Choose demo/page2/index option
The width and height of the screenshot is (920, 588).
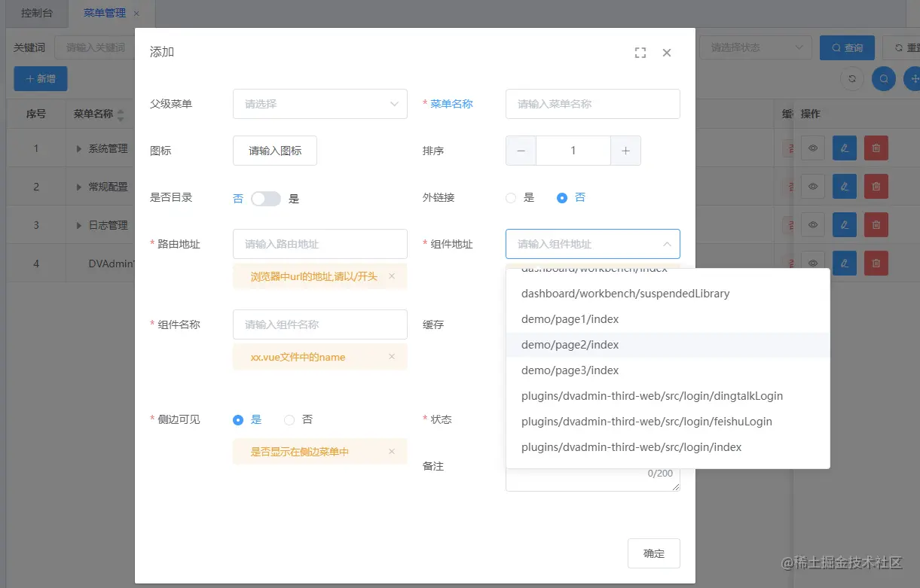coord(668,345)
